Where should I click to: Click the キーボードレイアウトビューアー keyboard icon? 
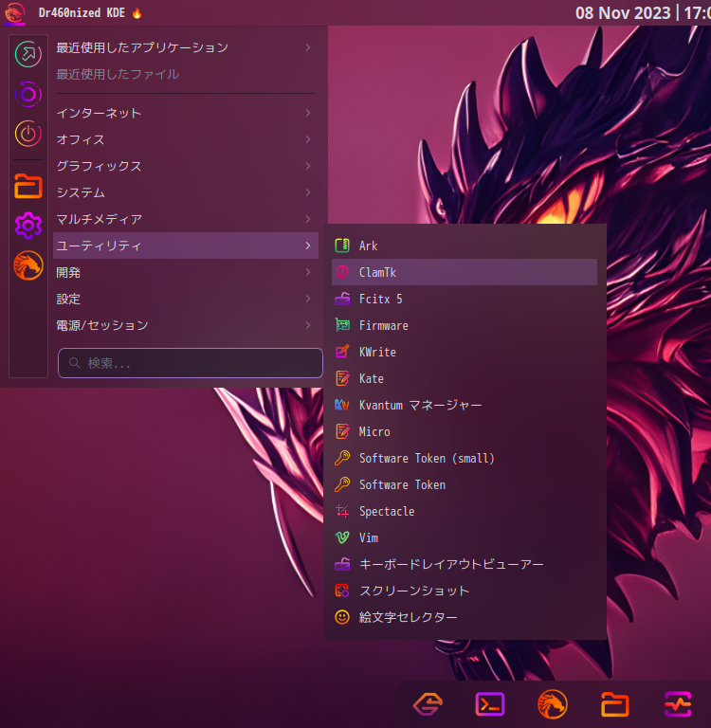click(342, 564)
